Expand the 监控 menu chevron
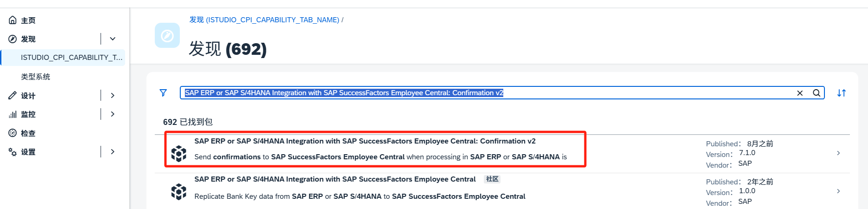This screenshot has width=868, height=209. click(x=113, y=114)
